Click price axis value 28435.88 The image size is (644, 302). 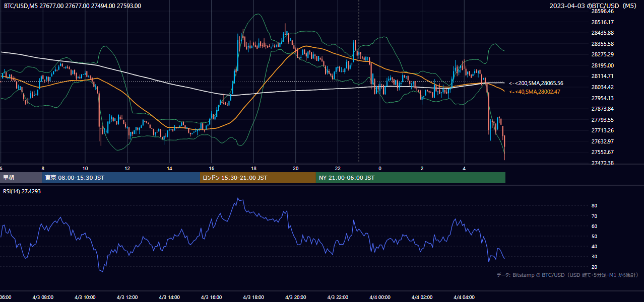[x=602, y=33]
